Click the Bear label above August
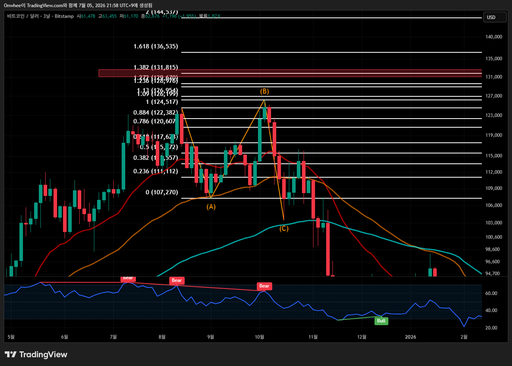This screenshot has height=366, width=512. point(176,281)
